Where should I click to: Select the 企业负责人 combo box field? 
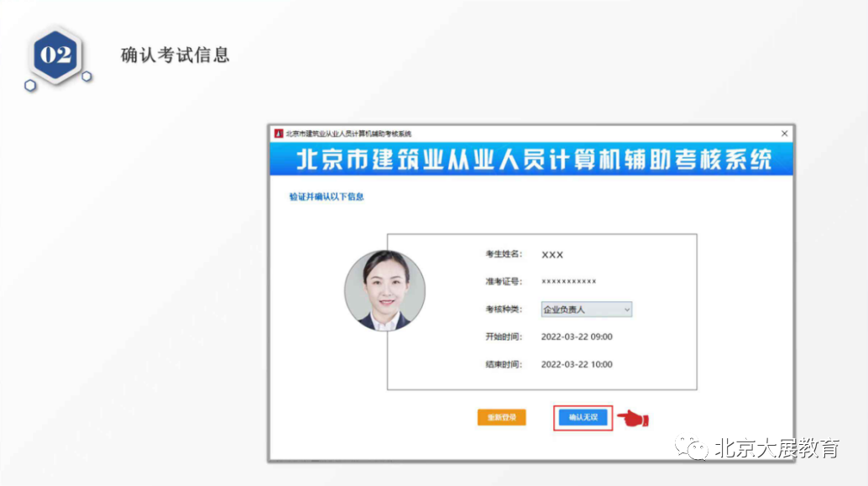(x=579, y=310)
